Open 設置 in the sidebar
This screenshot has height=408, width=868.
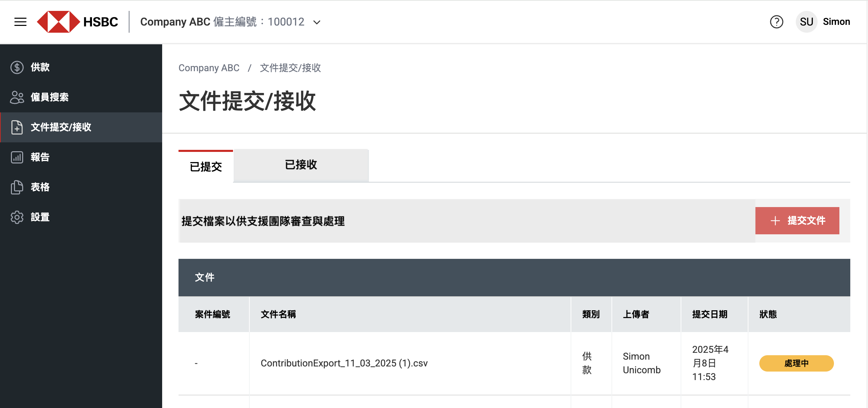coord(81,217)
